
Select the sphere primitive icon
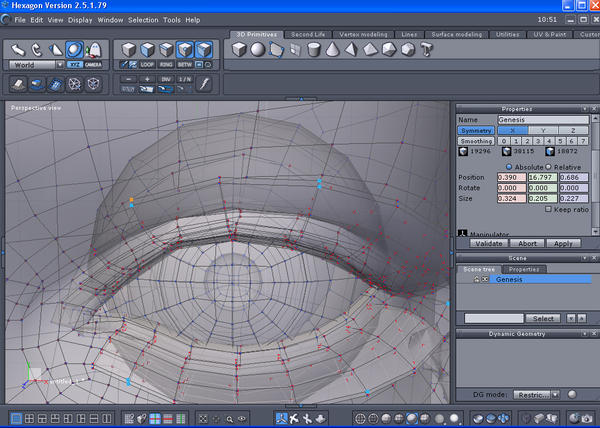click(257, 51)
